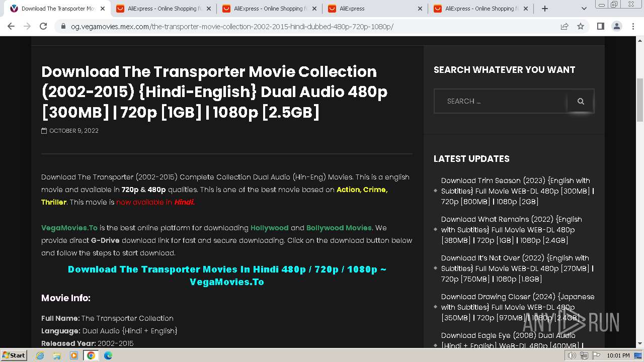644x362 pixels.
Task: Open Download Eagle Eye (2008) update
Action: point(513,340)
